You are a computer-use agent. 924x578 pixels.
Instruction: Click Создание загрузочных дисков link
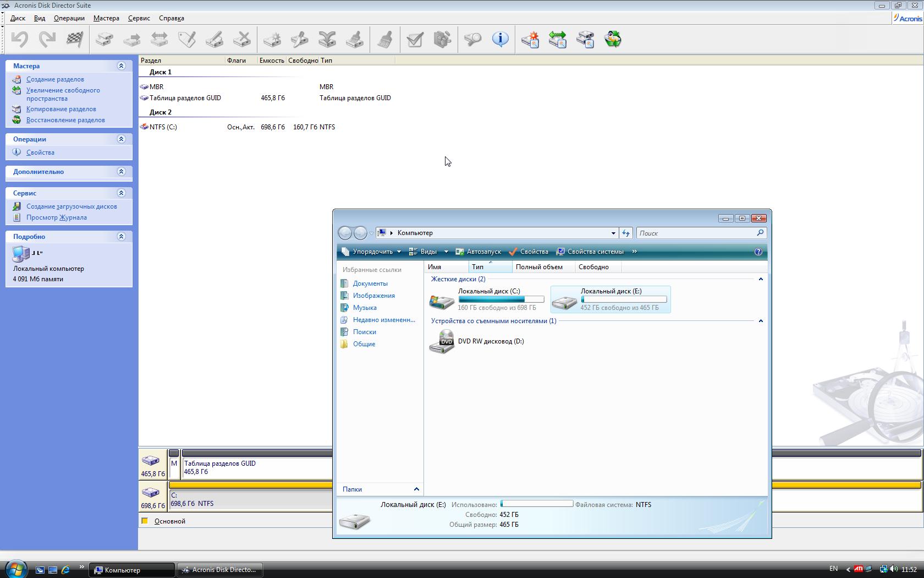click(x=71, y=206)
